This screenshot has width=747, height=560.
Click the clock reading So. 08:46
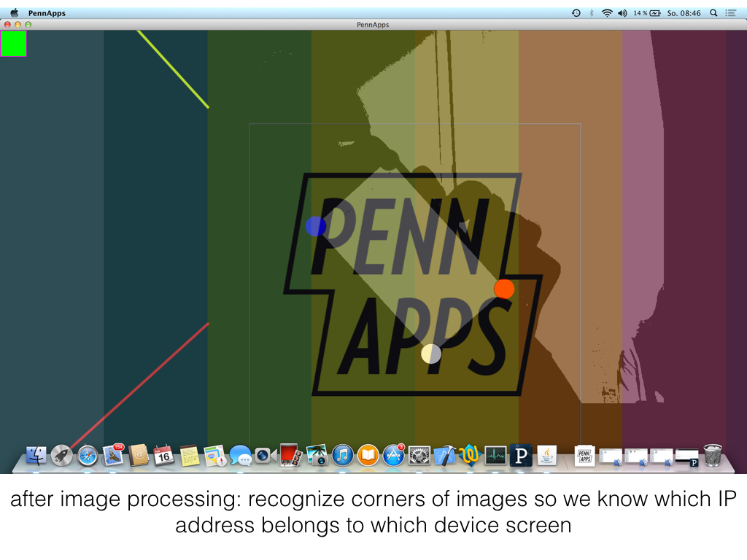[x=684, y=13]
